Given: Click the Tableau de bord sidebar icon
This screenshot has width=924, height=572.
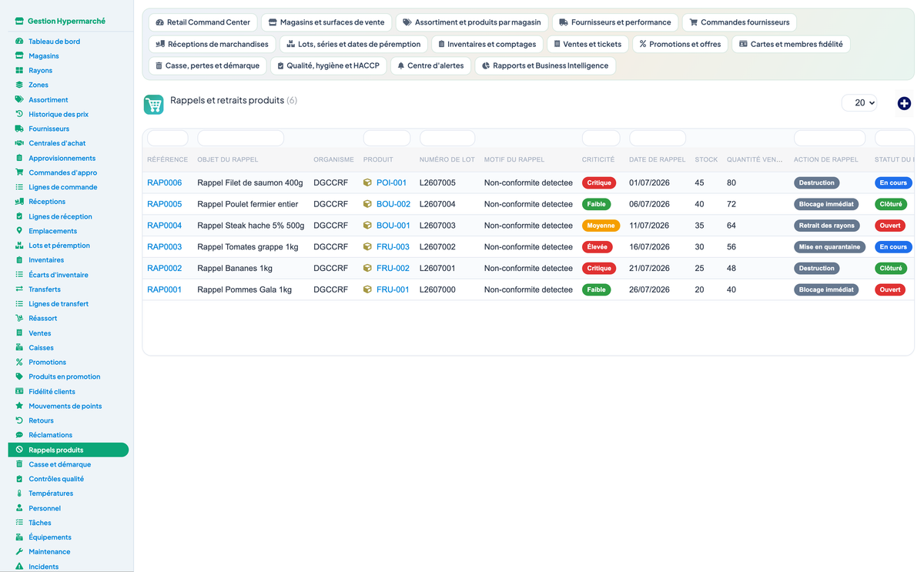Looking at the screenshot, I should pos(19,42).
